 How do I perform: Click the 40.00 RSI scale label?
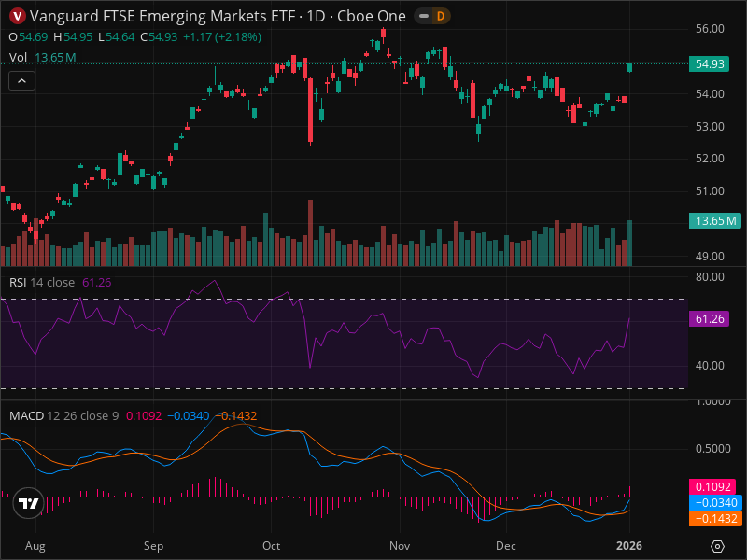[x=710, y=366]
